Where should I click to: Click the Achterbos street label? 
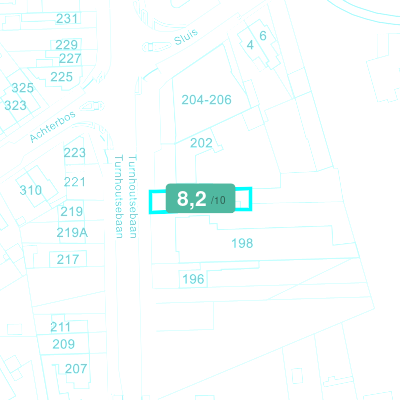[52, 127]
